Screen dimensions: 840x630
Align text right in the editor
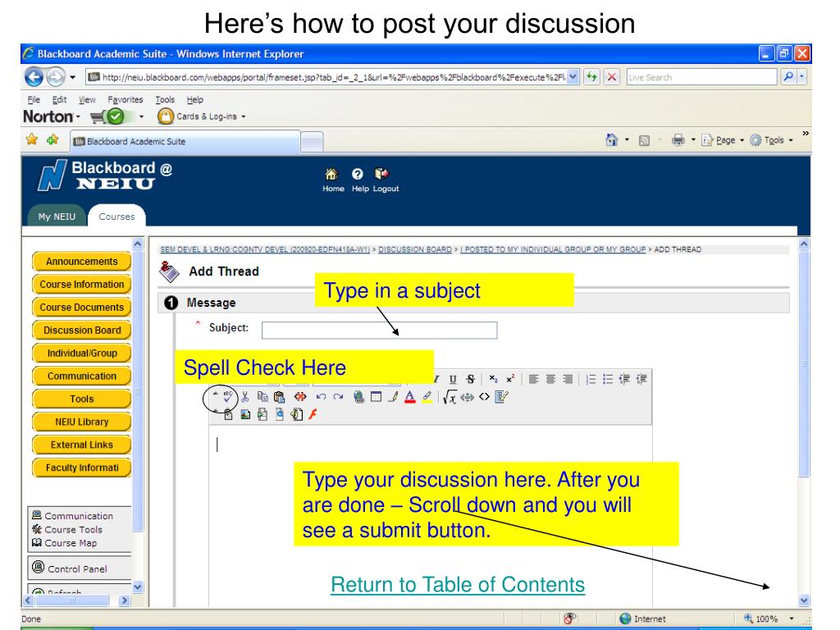568,379
